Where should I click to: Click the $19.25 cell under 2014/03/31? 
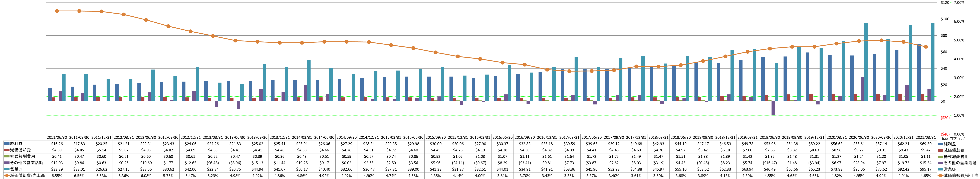pos(302,163)
